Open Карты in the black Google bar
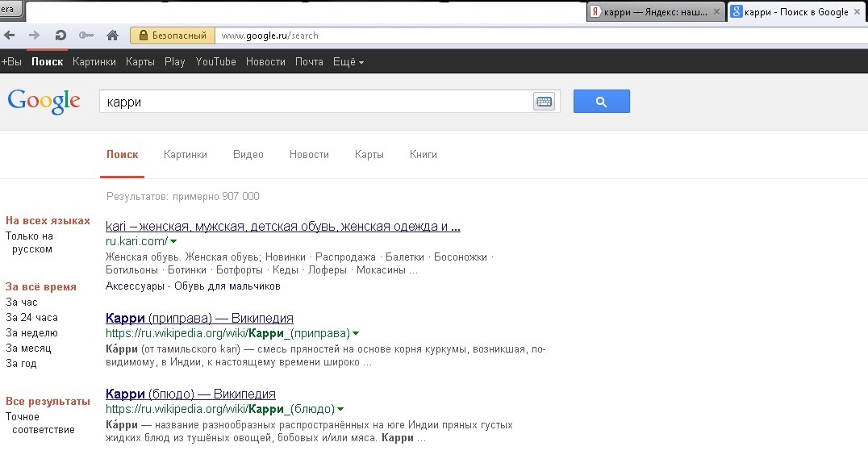The image size is (868, 459). pyautogui.click(x=140, y=61)
